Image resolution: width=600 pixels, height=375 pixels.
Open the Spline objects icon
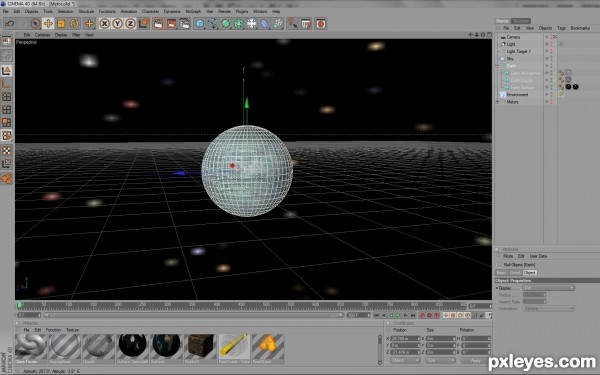(x=212, y=24)
